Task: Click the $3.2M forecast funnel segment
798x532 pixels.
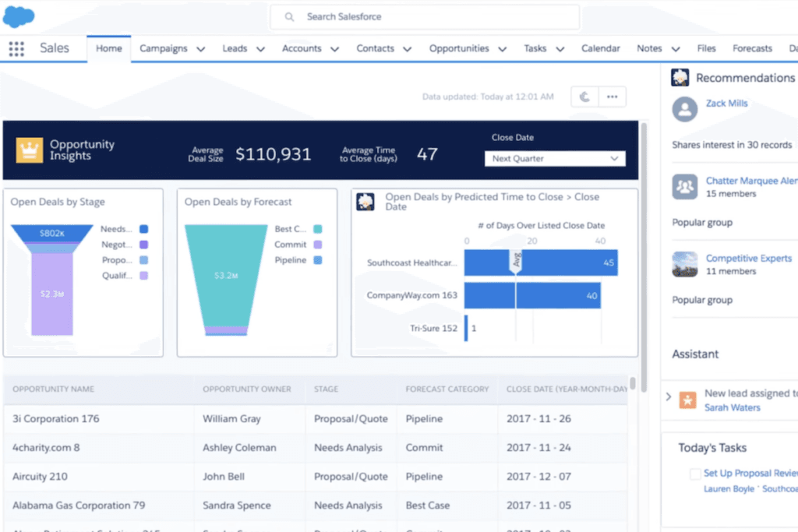Action: (226, 275)
